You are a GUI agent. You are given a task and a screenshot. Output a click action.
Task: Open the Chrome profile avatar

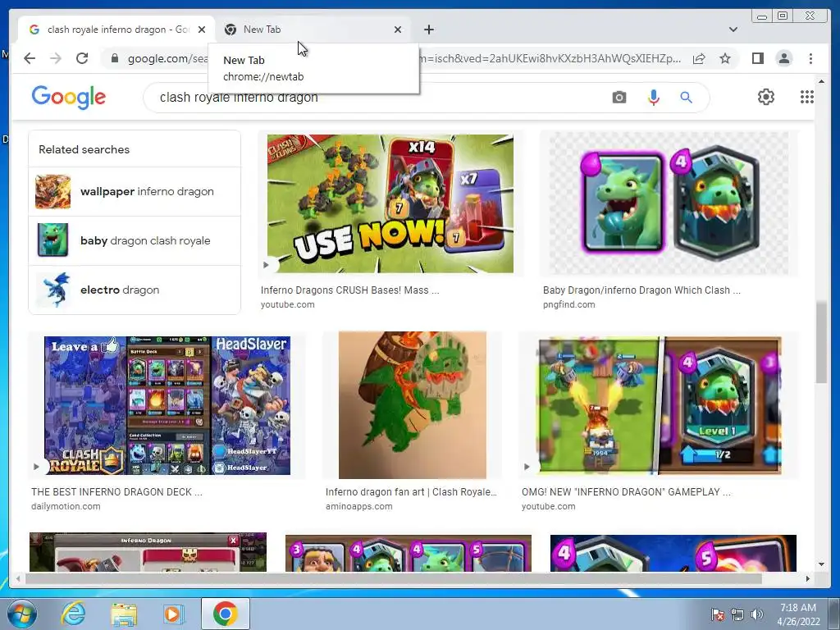point(783,58)
